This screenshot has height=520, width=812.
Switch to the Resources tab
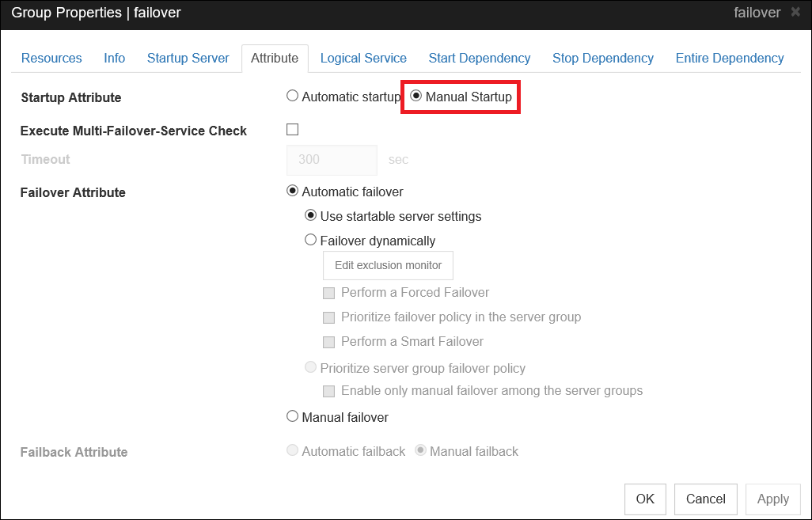pos(51,58)
